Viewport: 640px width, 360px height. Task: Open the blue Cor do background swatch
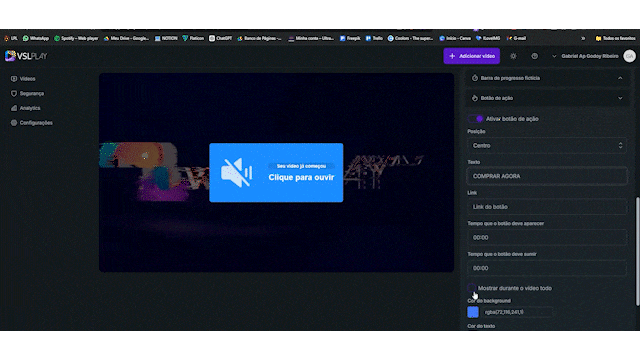click(x=473, y=312)
